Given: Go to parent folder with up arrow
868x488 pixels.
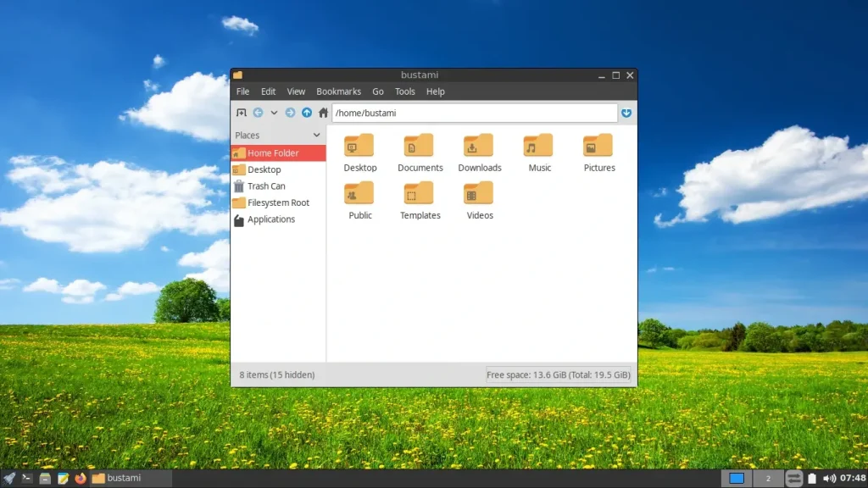Looking at the screenshot, I should tap(307, 113).
